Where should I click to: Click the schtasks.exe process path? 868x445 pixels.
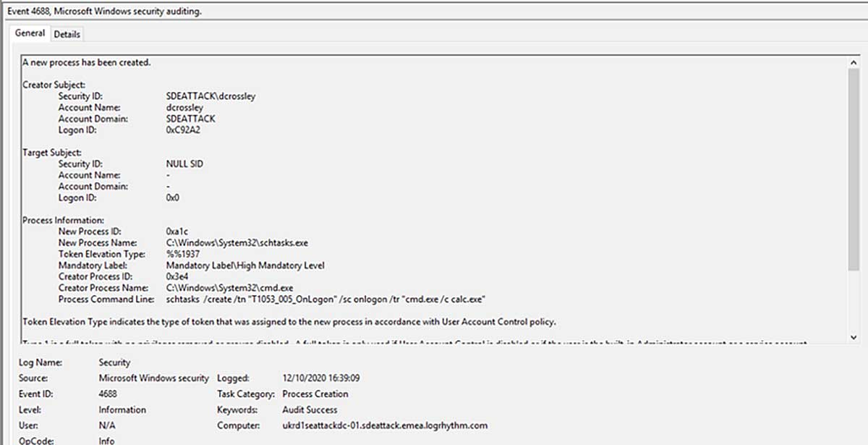point(237,243)
